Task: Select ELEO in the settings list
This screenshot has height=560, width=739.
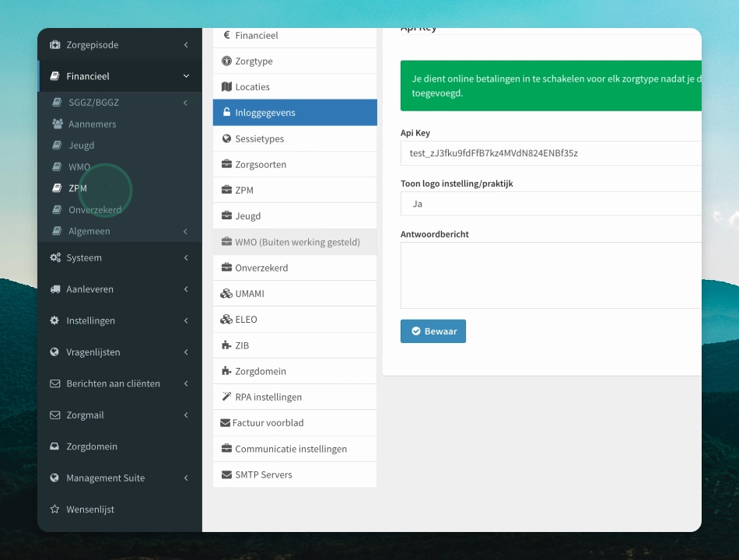Action: (x=295, y=319)
